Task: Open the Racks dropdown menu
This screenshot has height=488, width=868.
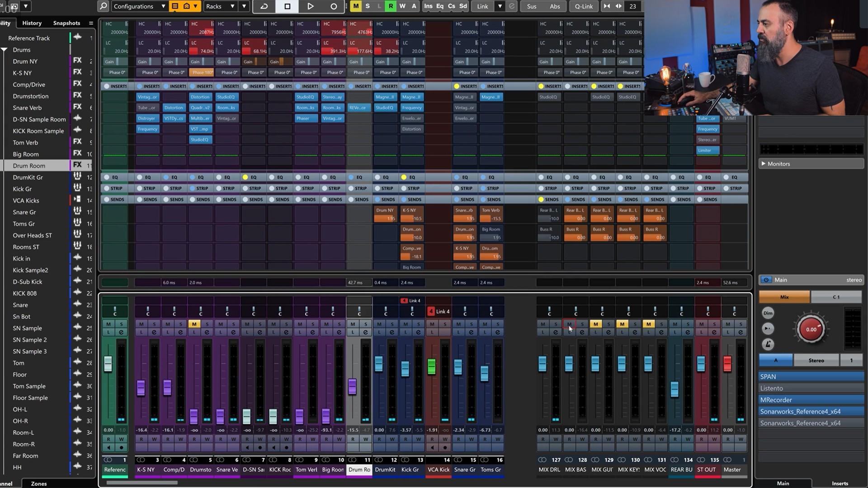Action: (x=220, y=6)
